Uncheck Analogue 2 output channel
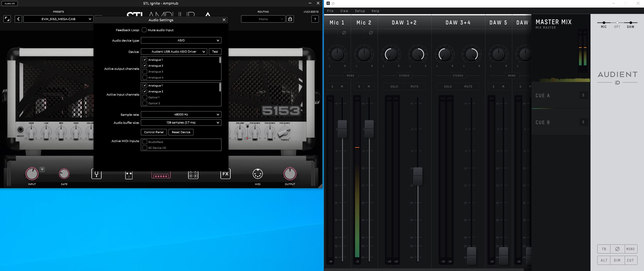This screenshot has height=271, width=644. click(x=145, y=66)
